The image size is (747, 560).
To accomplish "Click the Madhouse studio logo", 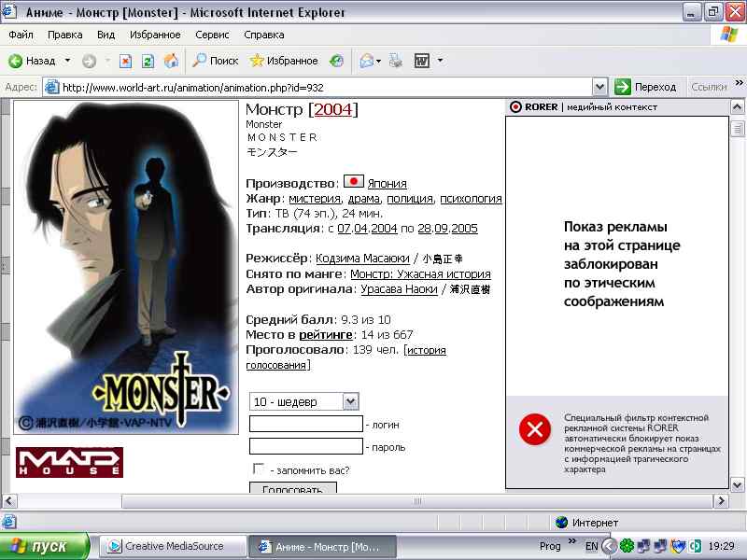I will pyautogui.click(x=69, y=462).
